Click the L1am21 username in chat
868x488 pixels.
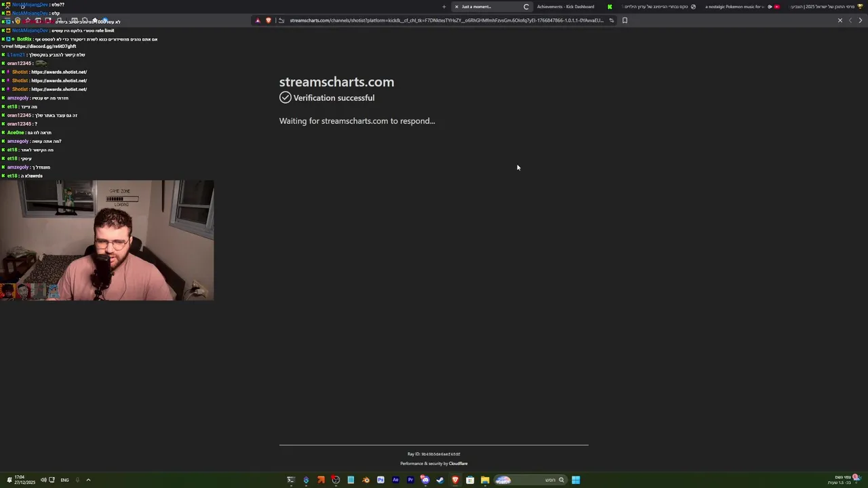16,55
